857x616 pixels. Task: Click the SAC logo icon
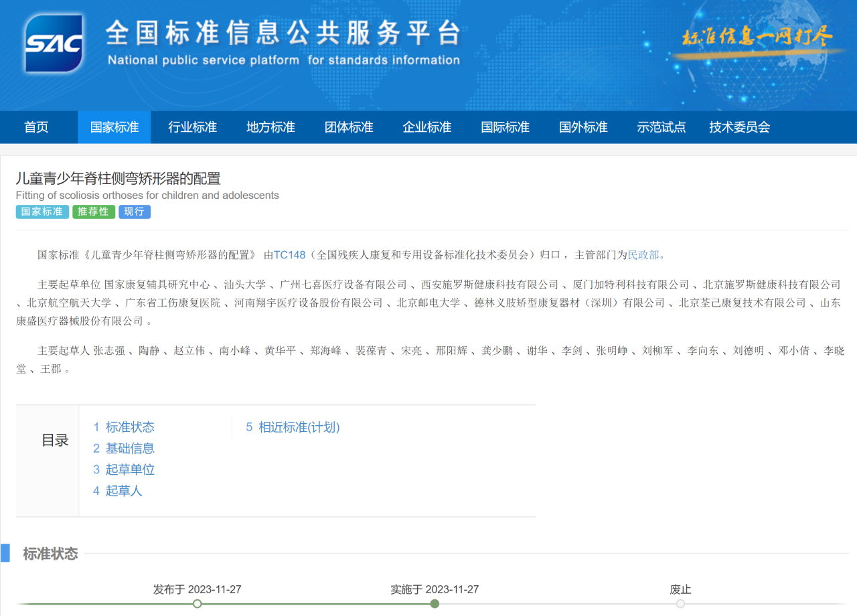click(54, 43)
